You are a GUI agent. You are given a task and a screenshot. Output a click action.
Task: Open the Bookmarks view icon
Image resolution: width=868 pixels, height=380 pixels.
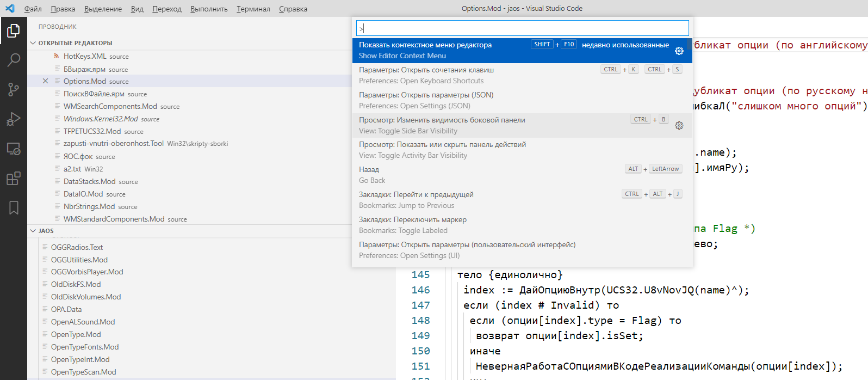click(14, 207)
